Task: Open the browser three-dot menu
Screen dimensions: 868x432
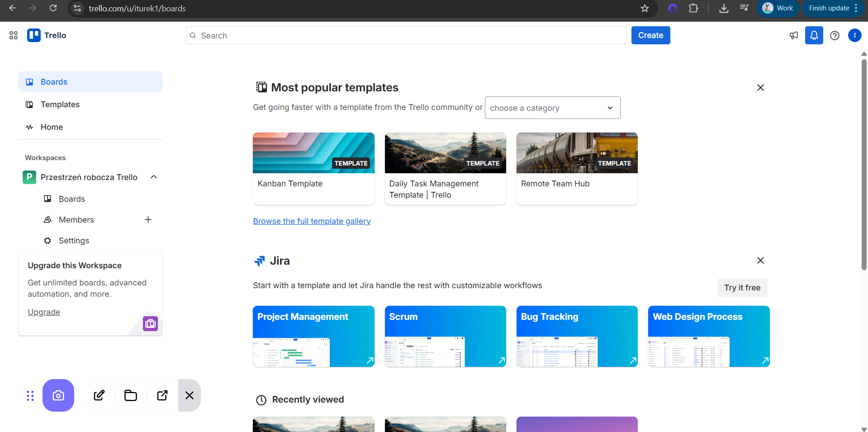Action: (856, 8)
